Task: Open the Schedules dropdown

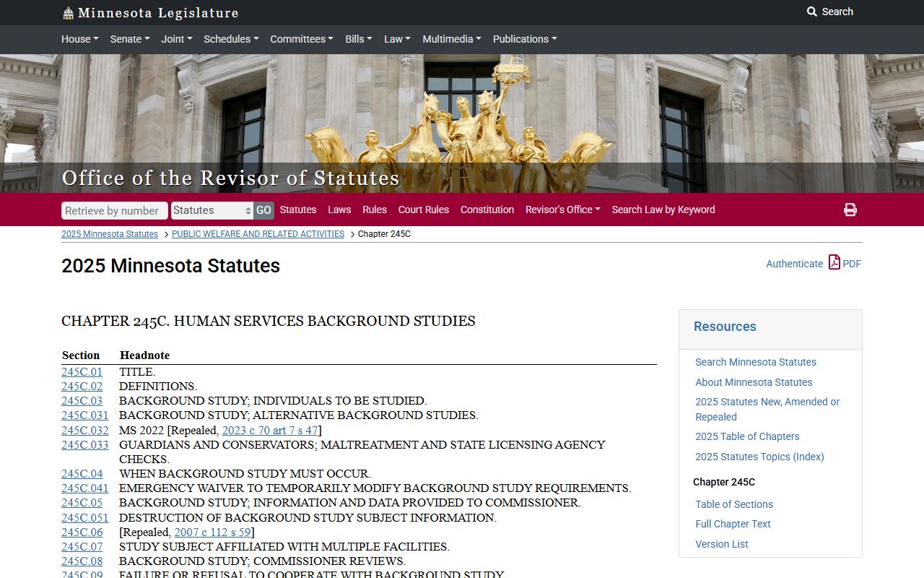Action: (231, 39)
